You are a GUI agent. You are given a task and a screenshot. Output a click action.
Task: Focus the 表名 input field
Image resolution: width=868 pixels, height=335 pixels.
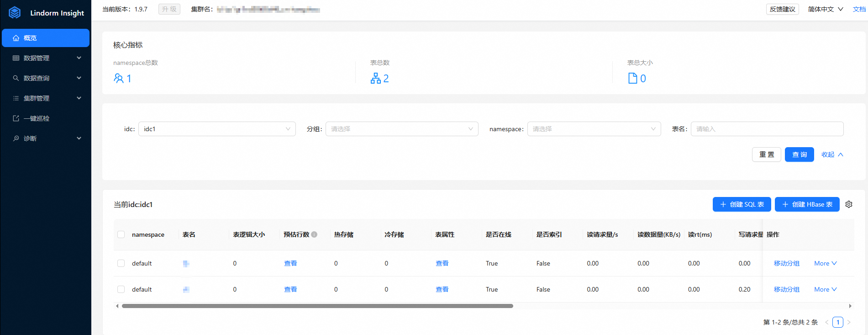point(767,129)
